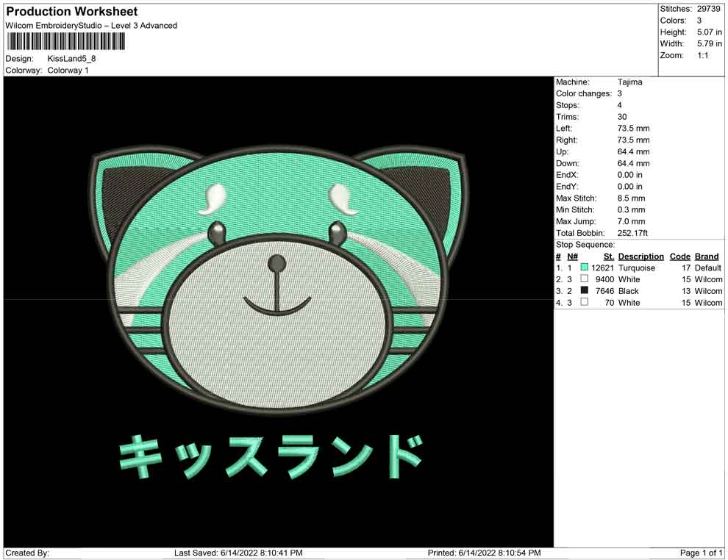Click the Page 1 of 1 footer text
This screenshot has width=728, height=560.
[x=702, y=553]
